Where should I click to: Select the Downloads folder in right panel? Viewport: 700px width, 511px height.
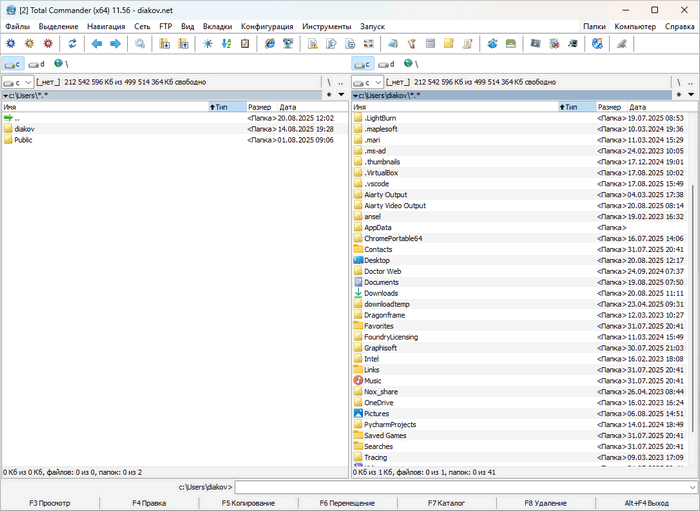pyautogui.click(x=381, y=293)
